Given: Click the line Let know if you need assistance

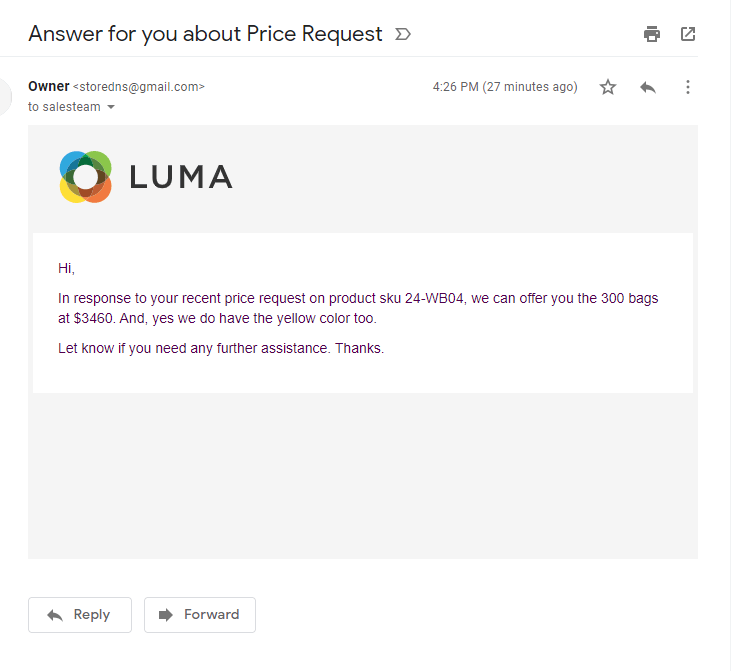Looking at the screenshot, I should click(x=221, y=348).
